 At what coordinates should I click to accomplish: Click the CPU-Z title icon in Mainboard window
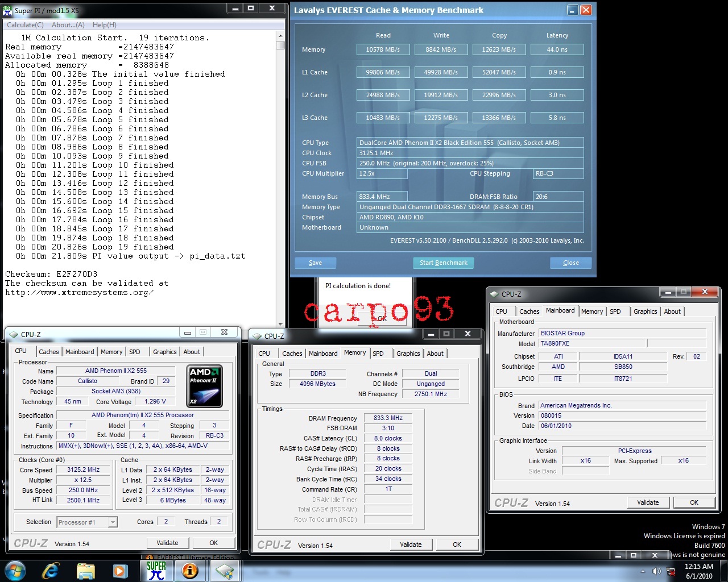tap(494, 294)
